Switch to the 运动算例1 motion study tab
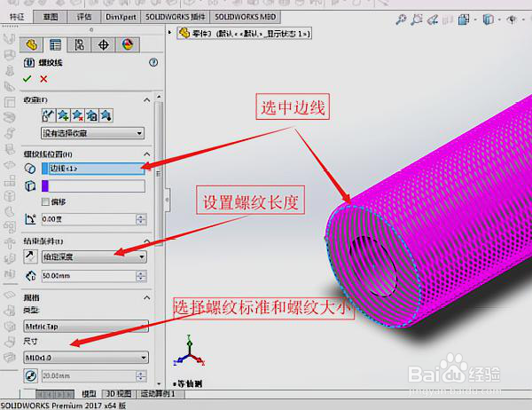Viewport: 532px width, 410px height. pyautogui.click(x=158, y=394)
